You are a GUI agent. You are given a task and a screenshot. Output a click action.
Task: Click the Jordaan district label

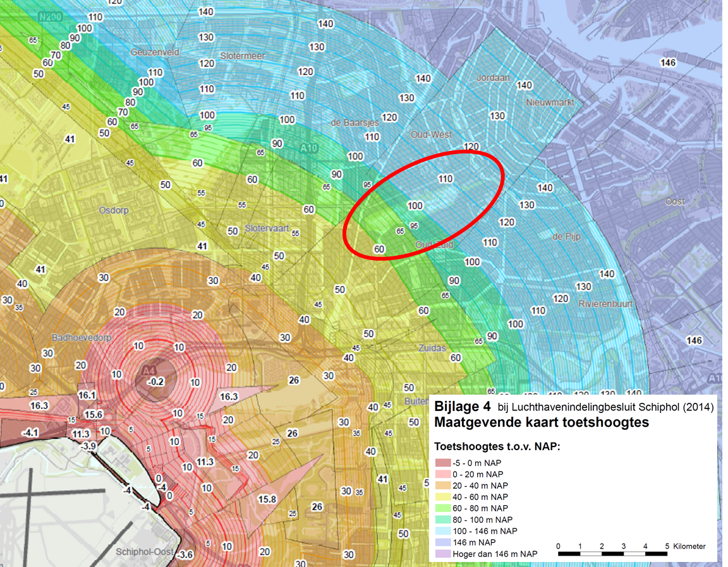tap(493, 78)
